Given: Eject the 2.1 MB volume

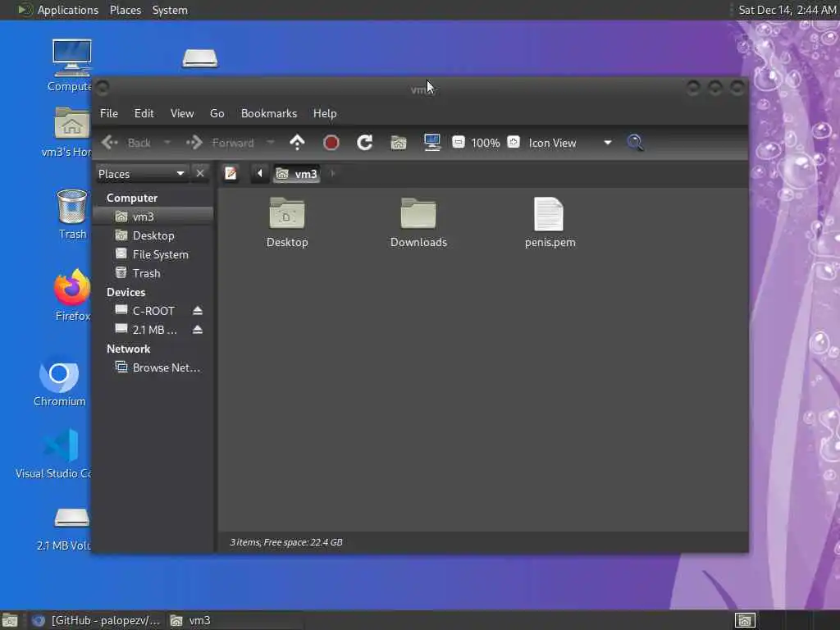Looking at the screenshot, I should point(198,330).
